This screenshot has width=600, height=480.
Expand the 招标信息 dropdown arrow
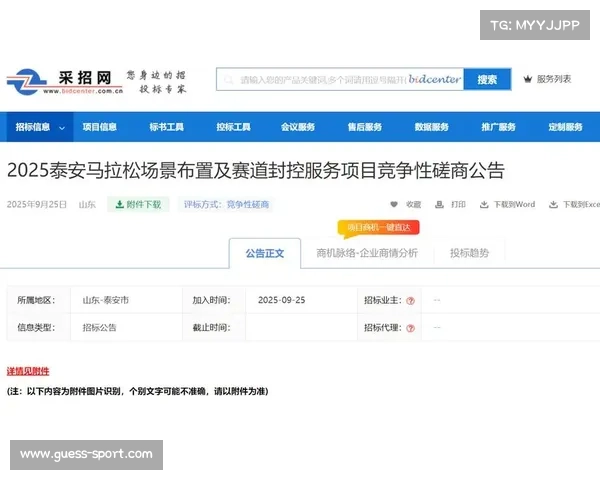pos(62,128)
